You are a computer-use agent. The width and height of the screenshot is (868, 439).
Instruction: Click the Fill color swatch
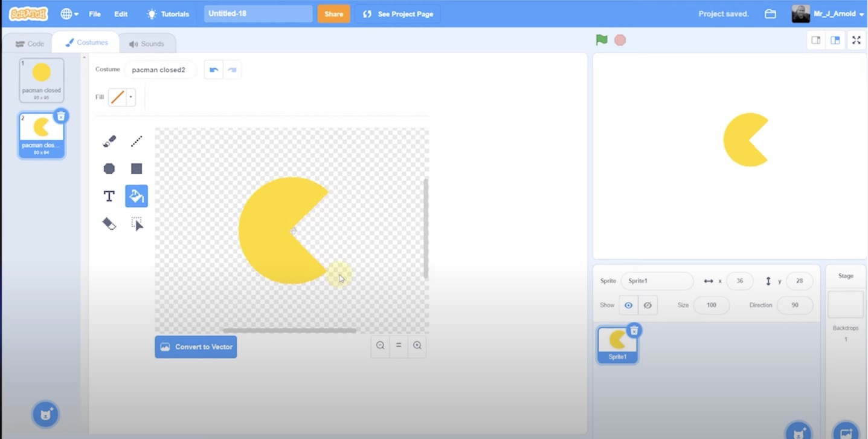pos(118,97)
